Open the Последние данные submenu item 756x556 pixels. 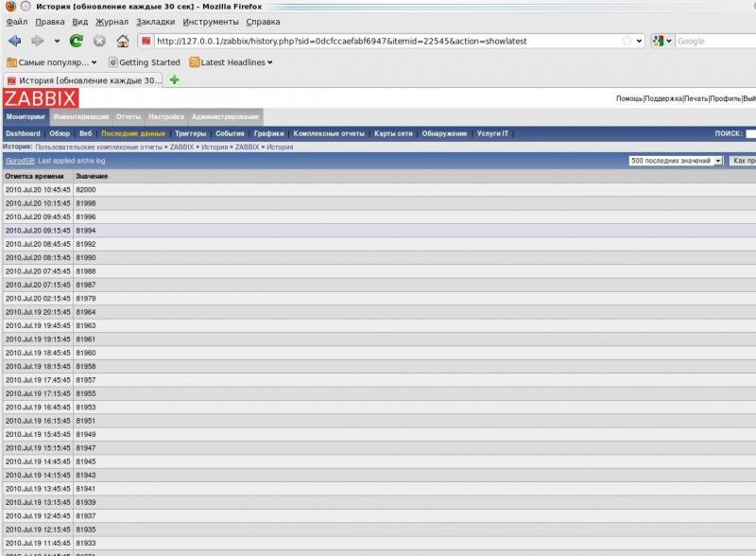tap(133, 133)
